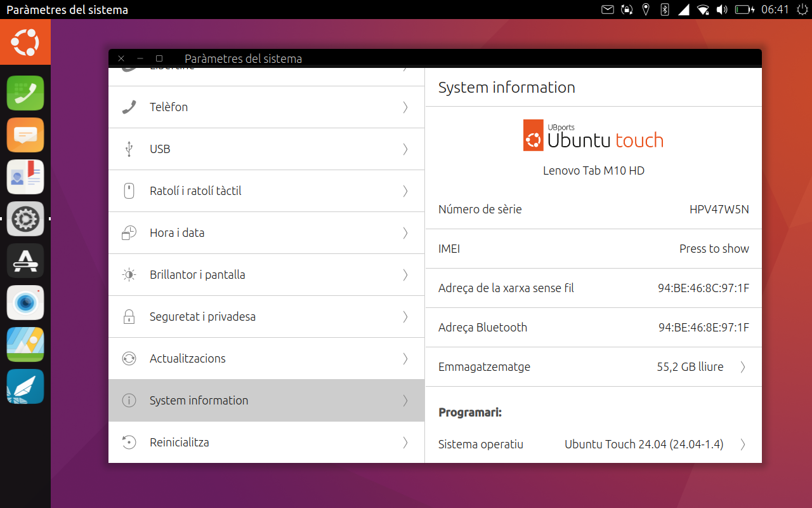The image size is (812, 508).
Task: Click the reset icon beside Reinicialitza
Action: (x=129, y=442)
